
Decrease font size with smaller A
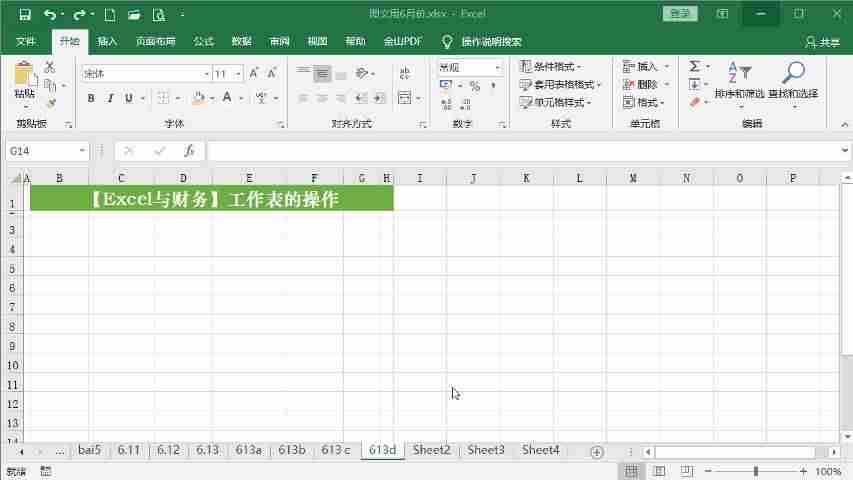click(x=272, y=73)
